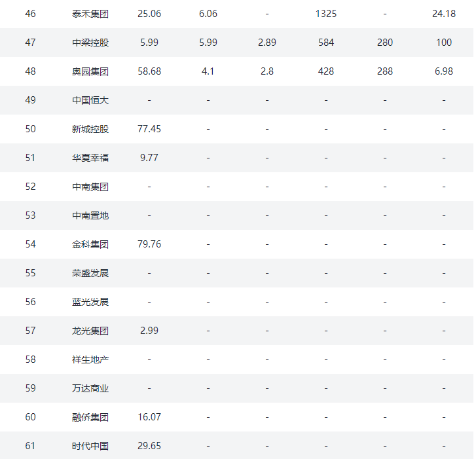Open 金科集团 company link
This screenshot has height=459, width=476.
click(90, 244)
